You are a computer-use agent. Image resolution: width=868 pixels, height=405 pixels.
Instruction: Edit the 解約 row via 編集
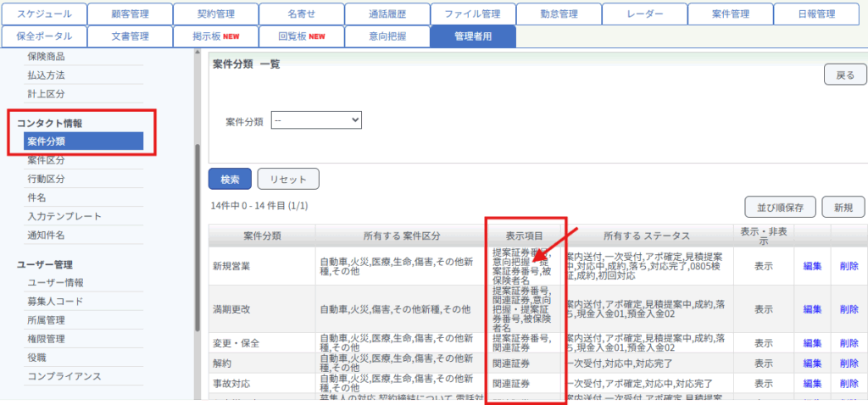(x=812, y=363)
